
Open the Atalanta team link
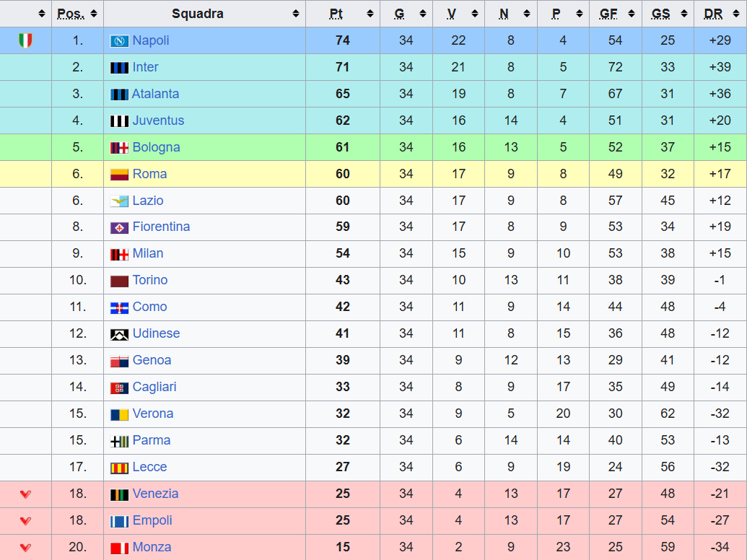155,94
